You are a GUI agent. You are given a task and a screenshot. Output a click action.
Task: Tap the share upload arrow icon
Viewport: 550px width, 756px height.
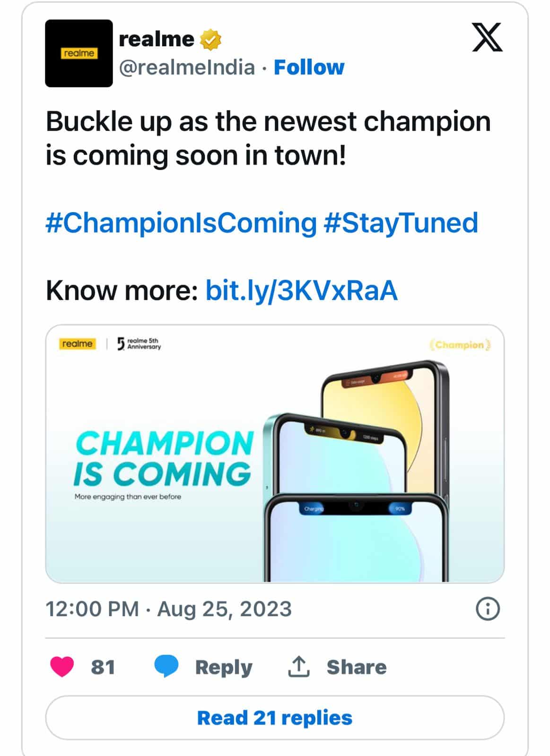click(299, 667)
